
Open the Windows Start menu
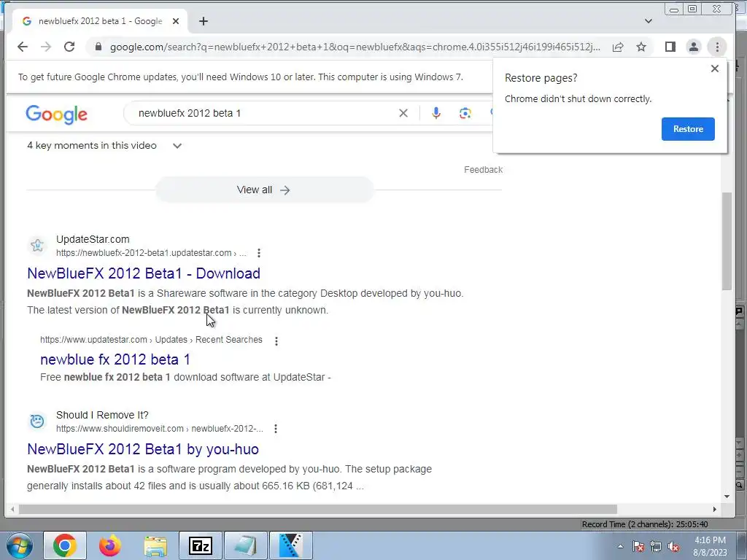click(19, 545)
